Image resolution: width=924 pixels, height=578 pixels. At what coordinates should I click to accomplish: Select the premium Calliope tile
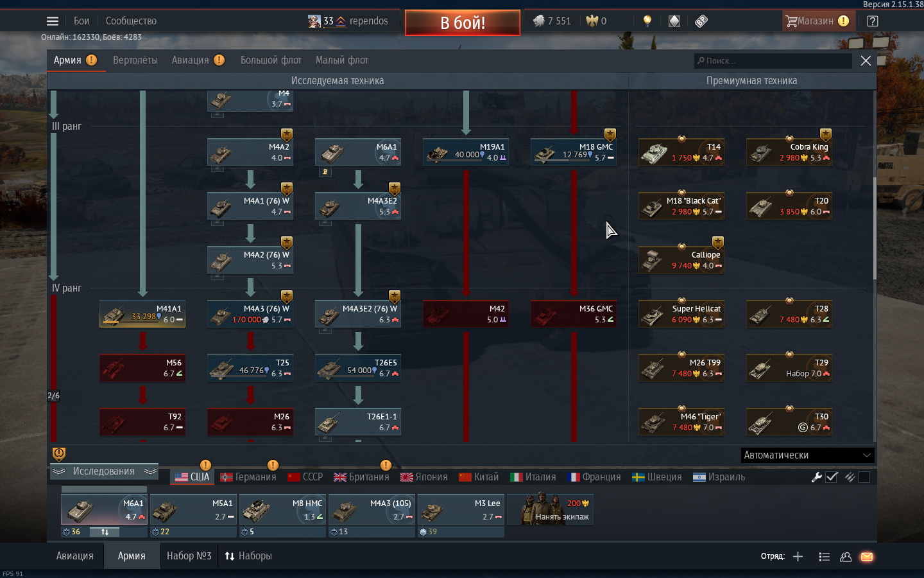pyautogui.click(x=681, y=261)
